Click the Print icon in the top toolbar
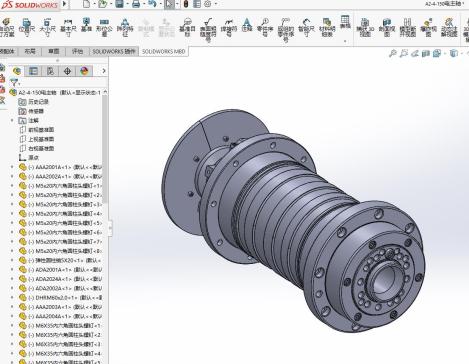 click(136, 4)
